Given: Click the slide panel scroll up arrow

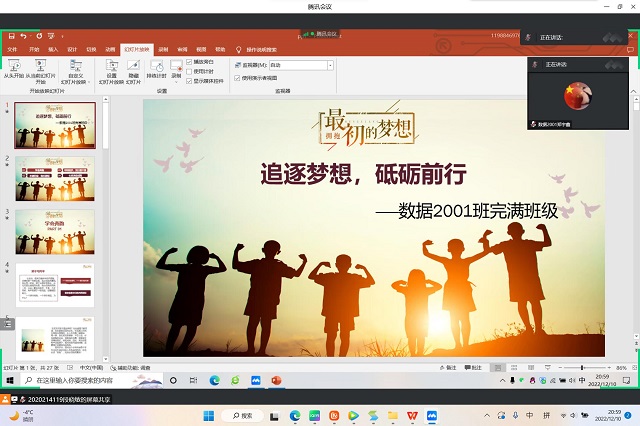Looking at the screenshot, I should [x=105, y=99].
